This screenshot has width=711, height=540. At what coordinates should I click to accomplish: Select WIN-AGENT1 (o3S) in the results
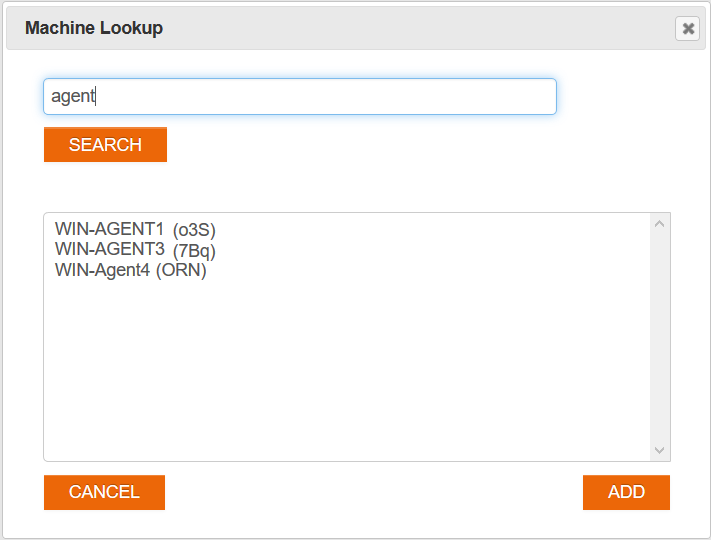point(135,230)
